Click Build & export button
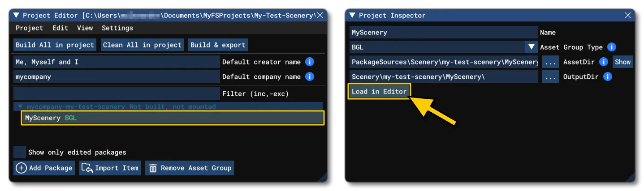The image size is (644, 191). pyautogui.click(x=218, y=45)
